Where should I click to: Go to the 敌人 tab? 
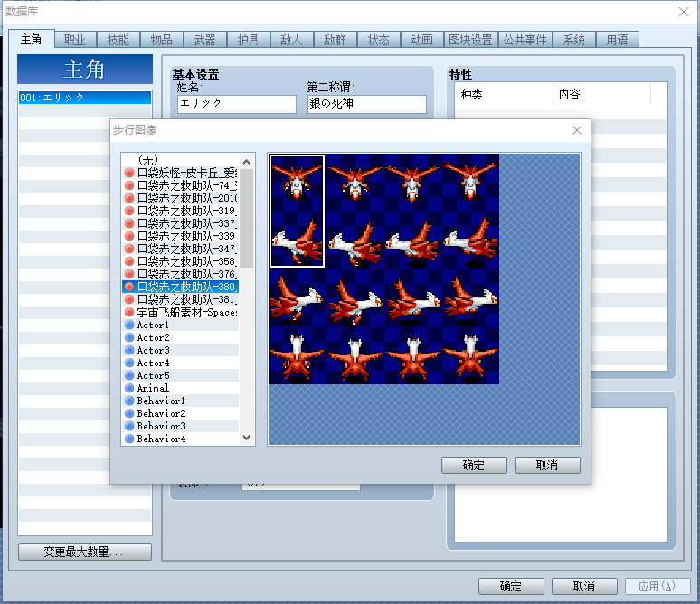point(291,40)
